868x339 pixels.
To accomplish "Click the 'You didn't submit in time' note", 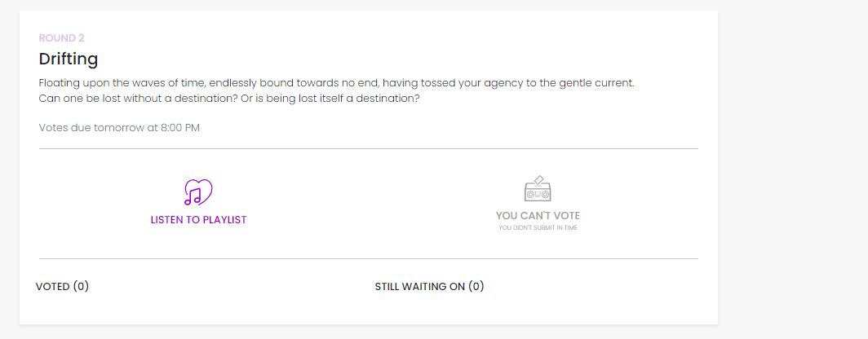I will [538, 228].
